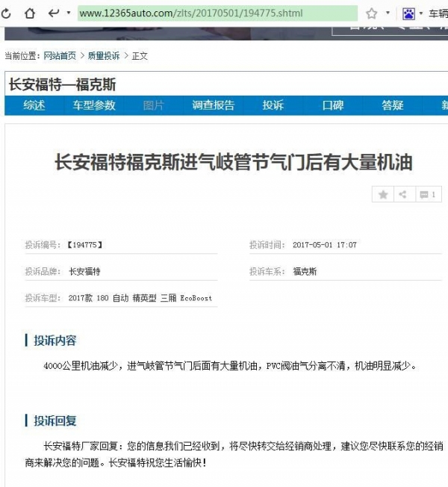Click the article title about 进气歧管节气门
The image size is (448, 487).
(234, 162)
